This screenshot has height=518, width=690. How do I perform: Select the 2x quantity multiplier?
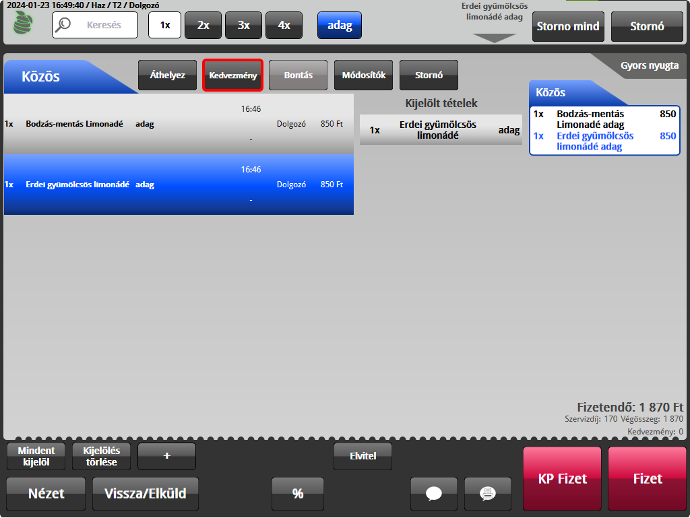203,25
